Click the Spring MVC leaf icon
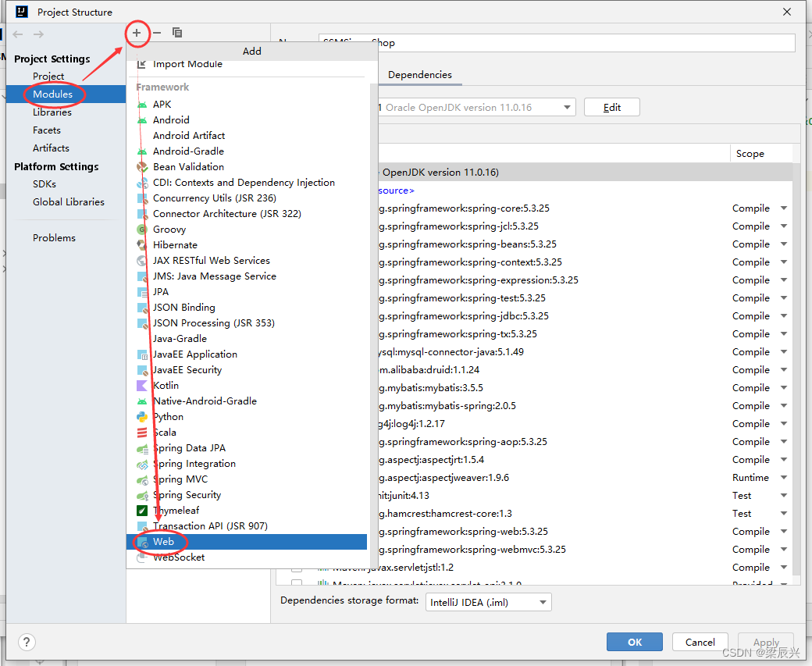 142,479
